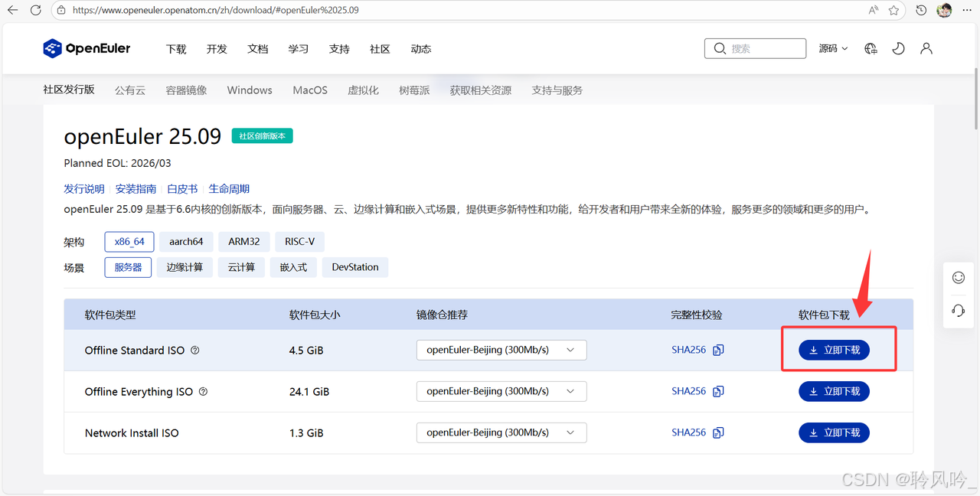The image size is (980, 496).
Task: Click the smiley feedback icon
Action: coord(959,277)
